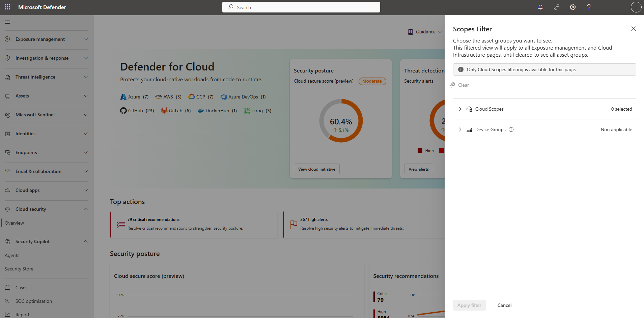Expand Exposure management chevron

point(86,39)
